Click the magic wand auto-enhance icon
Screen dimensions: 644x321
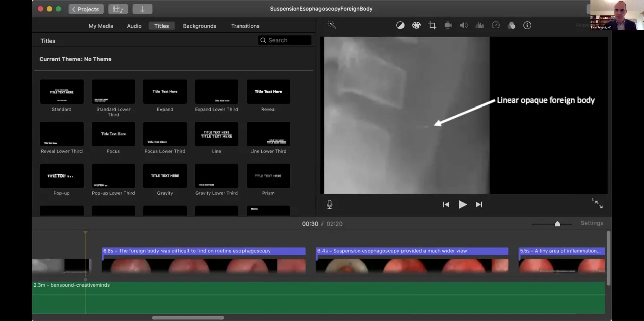(x=331, y=25)
